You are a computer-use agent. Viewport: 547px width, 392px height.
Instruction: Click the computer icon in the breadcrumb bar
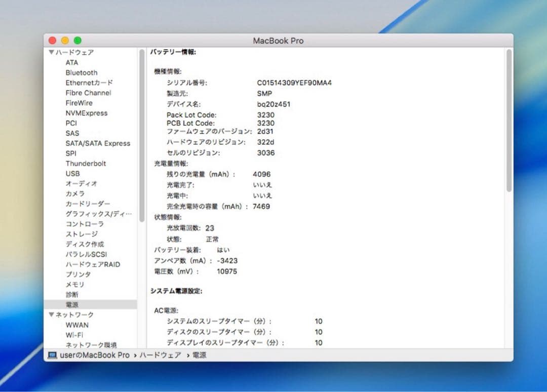(52, 355)
